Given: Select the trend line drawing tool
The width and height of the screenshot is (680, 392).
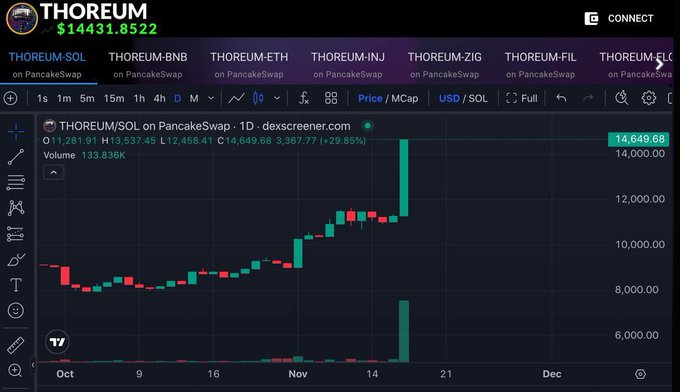Looking at the screenshot, I should tap(16, 157).
